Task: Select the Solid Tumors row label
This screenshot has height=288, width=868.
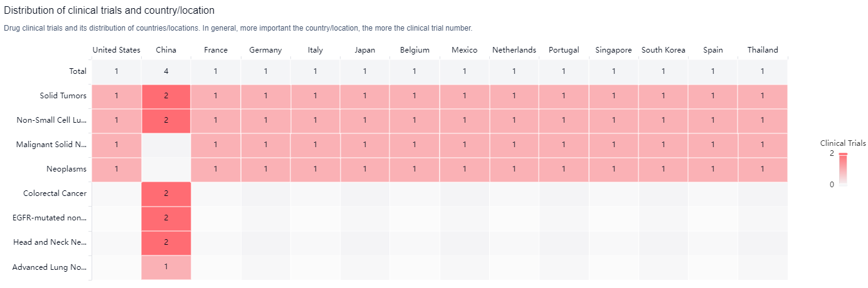Action: point(63,96)
